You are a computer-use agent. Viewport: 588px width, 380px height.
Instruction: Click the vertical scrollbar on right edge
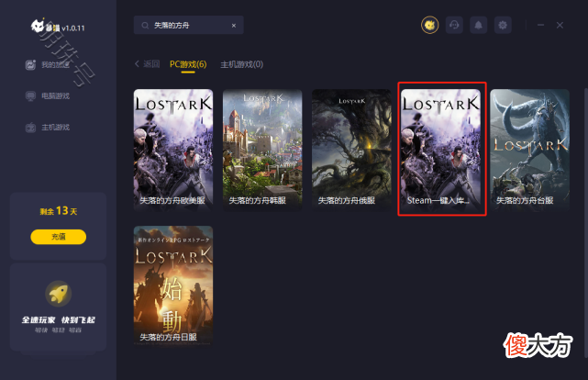tap(586, 223)
